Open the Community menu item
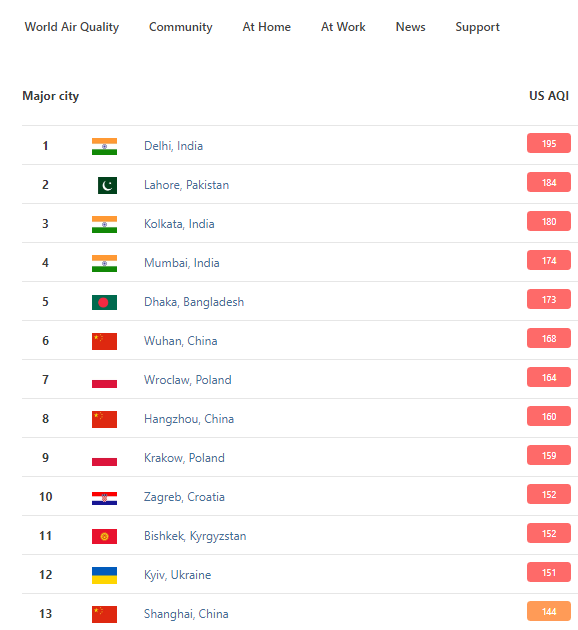Image resolution: width=578 pixels, height=630 pixels. pos(181,27)
